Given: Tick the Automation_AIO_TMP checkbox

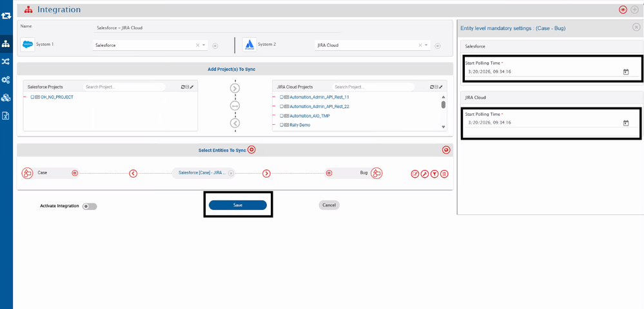Looking at the screenshot, I should [282, 116].
